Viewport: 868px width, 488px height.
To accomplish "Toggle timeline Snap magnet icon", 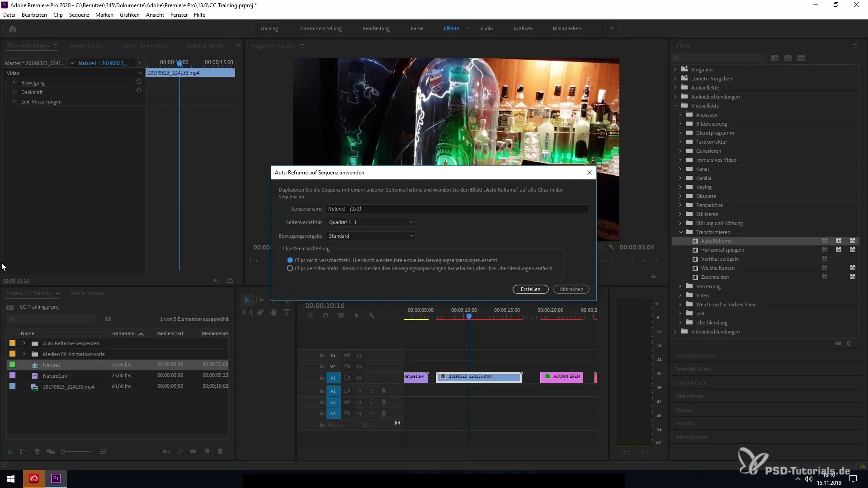I will tap(325, 315).
